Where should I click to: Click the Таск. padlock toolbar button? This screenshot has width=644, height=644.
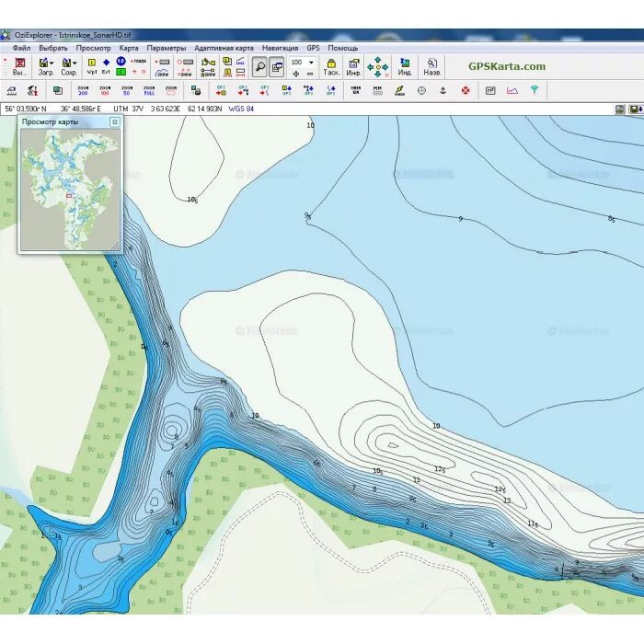pyautogui.click(x=331, y=67)
